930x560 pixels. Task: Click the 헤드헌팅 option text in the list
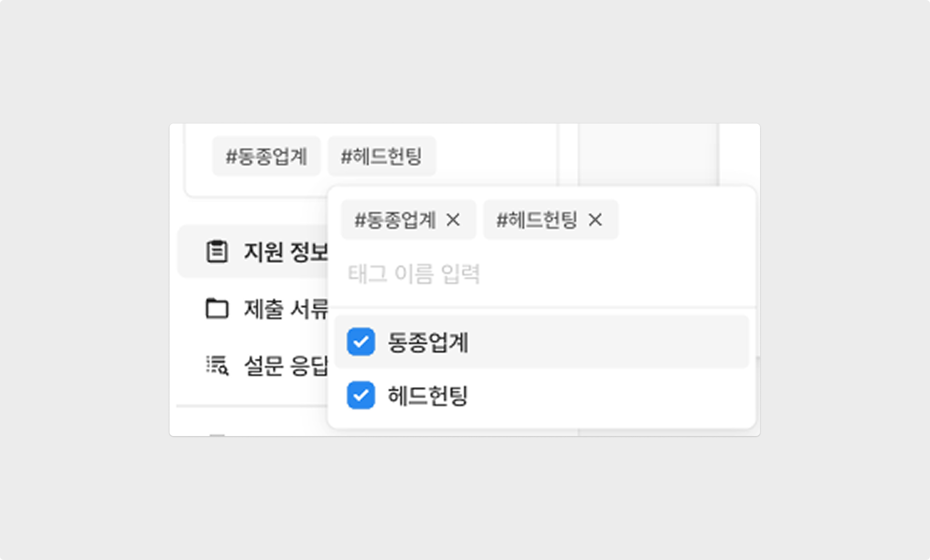pyautogui.click(x=428, y=395)
